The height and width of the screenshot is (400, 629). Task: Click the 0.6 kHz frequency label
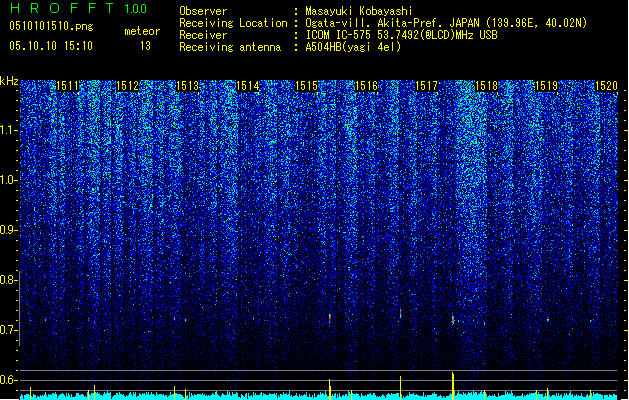pyautogui.click(x=8, y=380)
